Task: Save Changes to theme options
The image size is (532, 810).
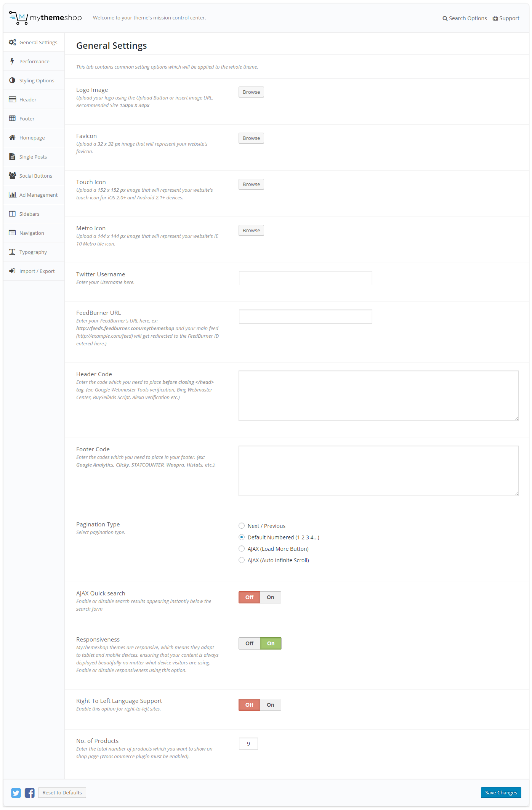Action: (x=501, y=792)
